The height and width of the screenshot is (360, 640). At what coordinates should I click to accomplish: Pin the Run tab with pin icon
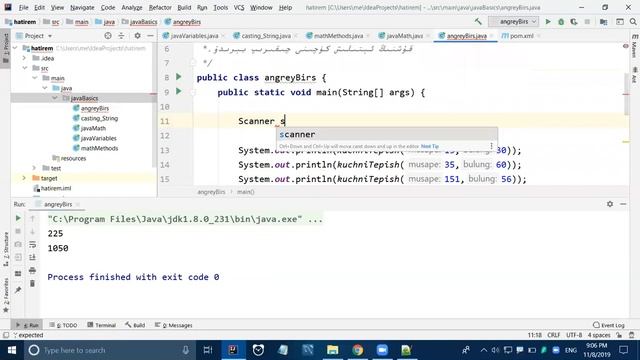pyautogui.click(x=18, y=290)
